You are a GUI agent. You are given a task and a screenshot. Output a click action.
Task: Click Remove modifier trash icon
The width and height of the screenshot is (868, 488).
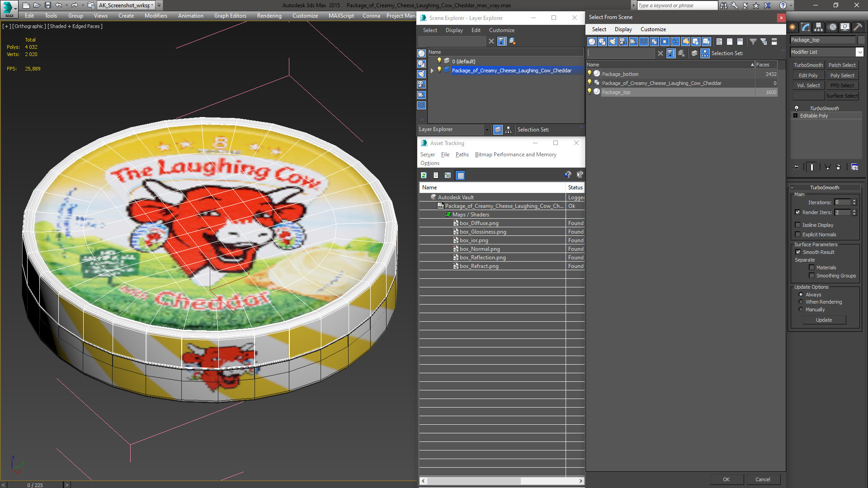pyautogui.click(x=839, y=167)
